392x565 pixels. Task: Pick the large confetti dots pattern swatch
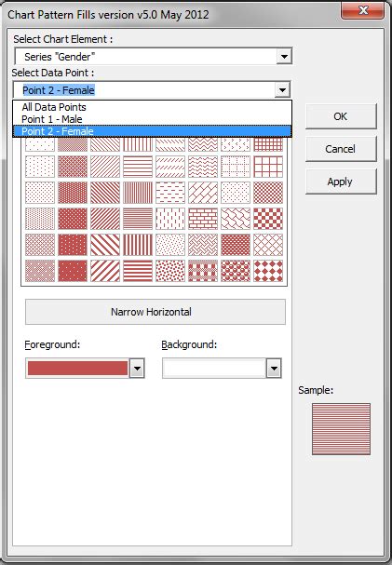point(170,271)
